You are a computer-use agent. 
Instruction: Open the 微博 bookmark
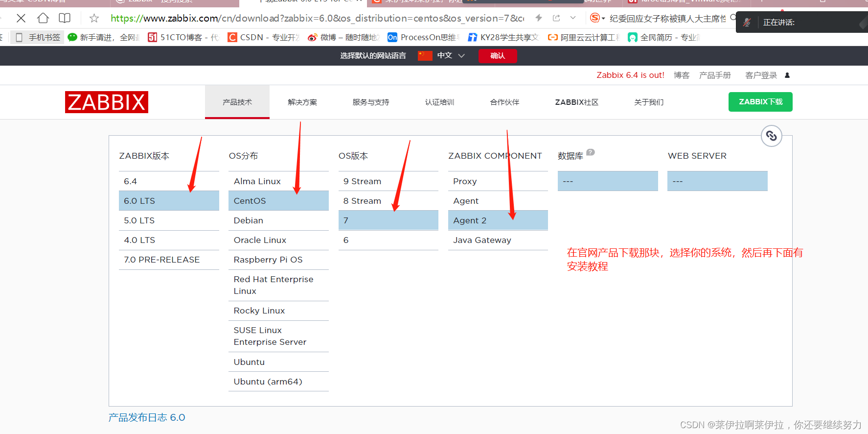(x=343, y=37)
